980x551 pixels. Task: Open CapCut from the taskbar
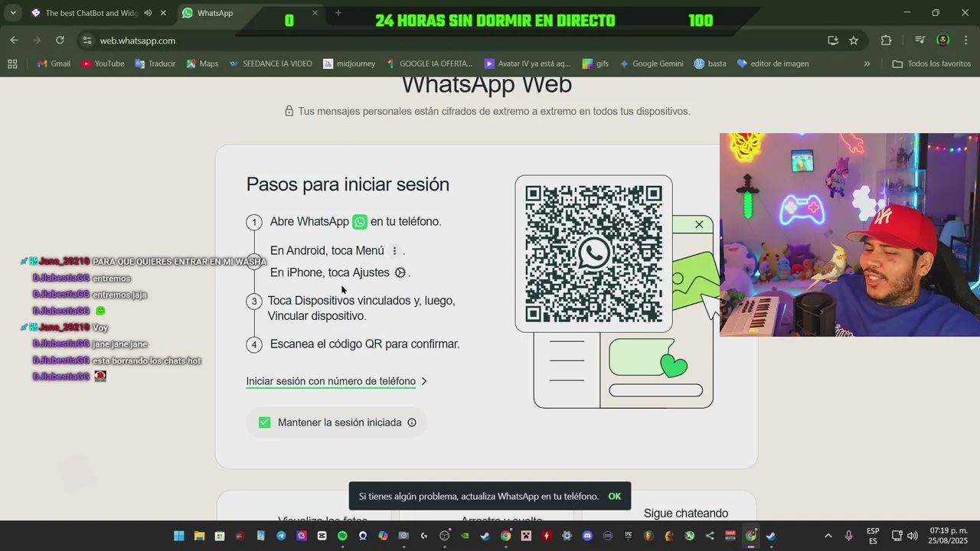point(322,536)
